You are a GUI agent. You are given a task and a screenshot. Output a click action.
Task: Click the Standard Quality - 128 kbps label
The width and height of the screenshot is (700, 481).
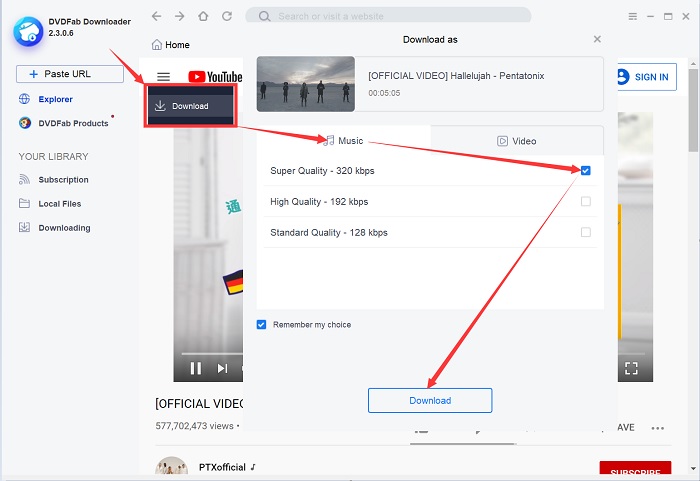(329, 232)
